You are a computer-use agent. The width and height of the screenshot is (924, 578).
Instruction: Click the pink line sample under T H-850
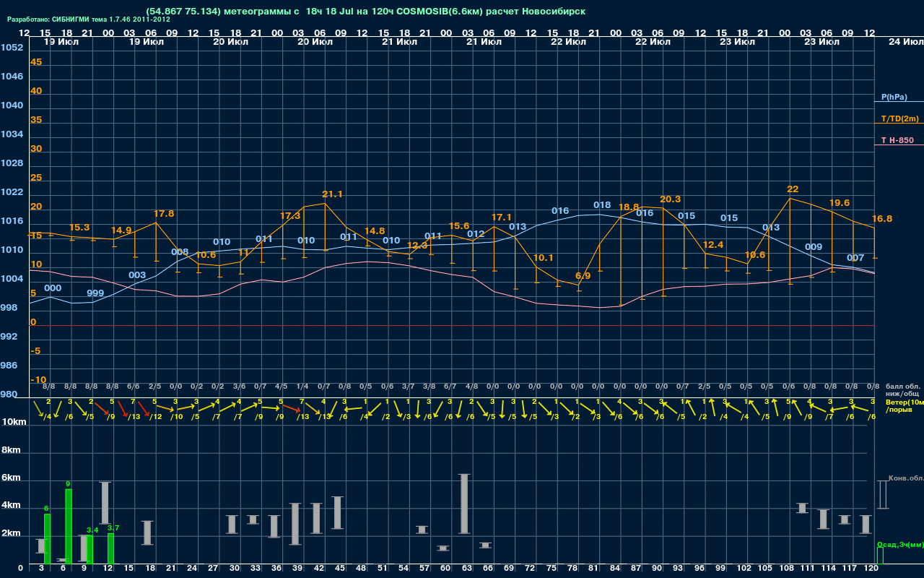point(899,145)
